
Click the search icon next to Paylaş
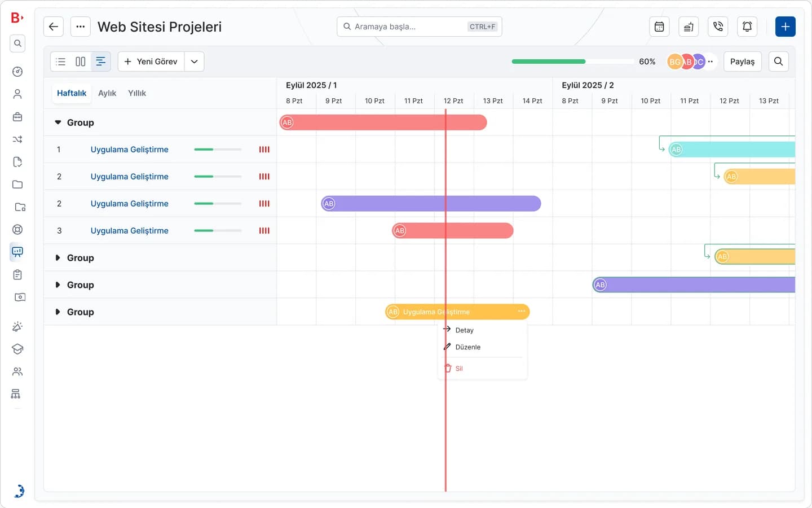click(779, 62)
